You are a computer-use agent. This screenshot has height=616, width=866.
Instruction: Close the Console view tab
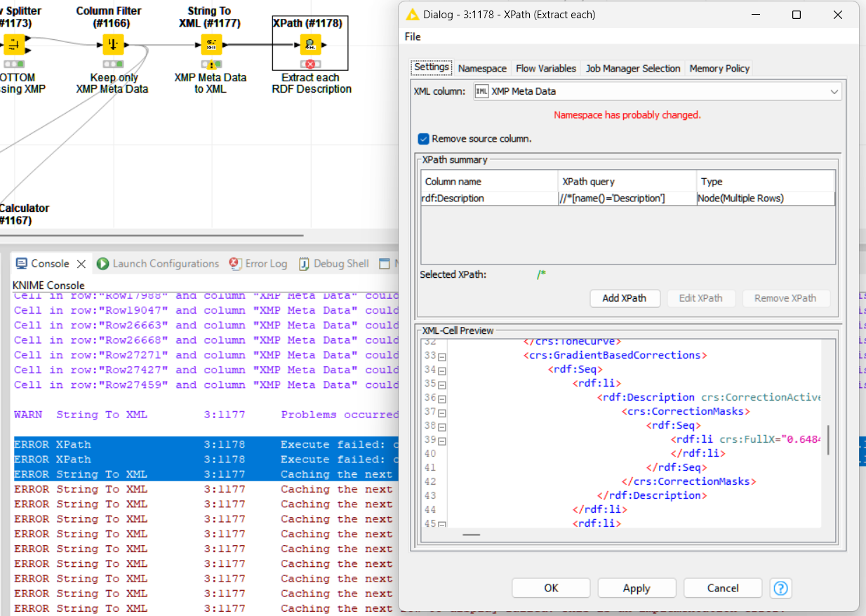click(81, 264)
